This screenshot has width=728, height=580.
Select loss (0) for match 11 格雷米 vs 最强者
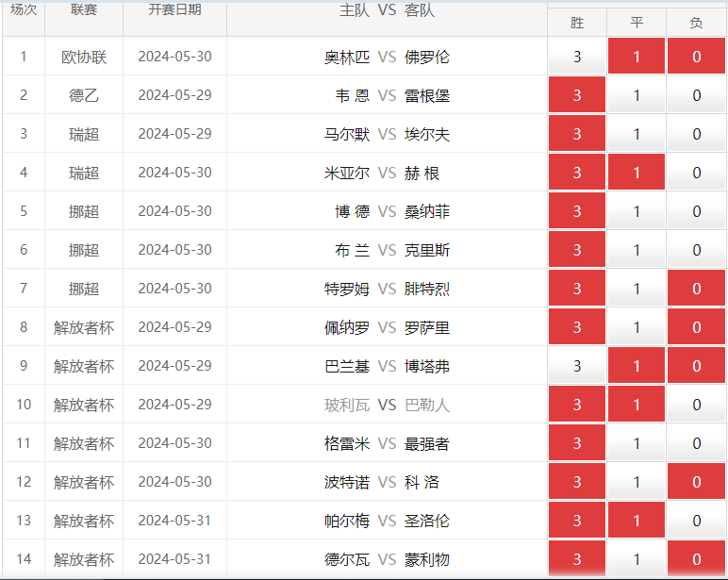pos(697,443)
